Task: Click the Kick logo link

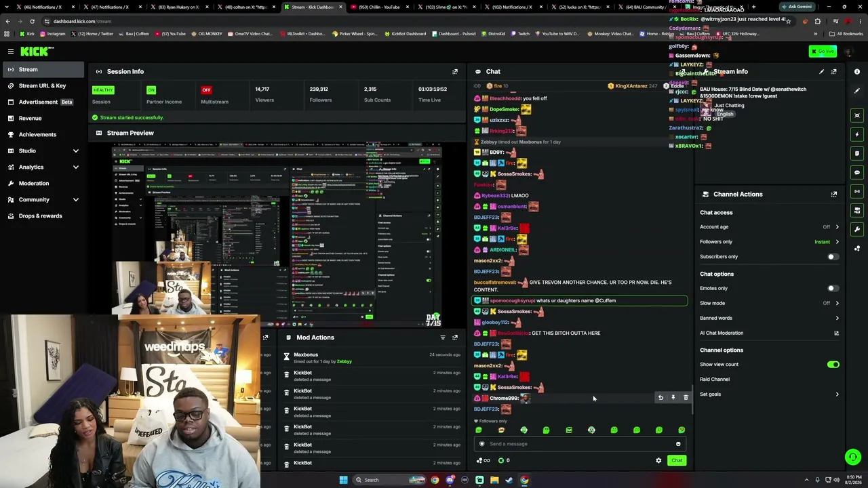Action: click(37, 52)
